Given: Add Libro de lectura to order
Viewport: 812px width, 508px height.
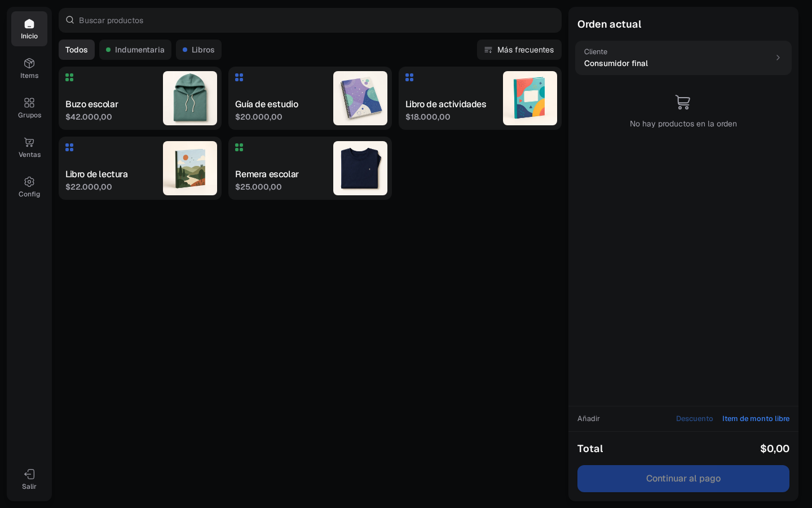Looking at the screenshot, I should [x=140, y=168].
